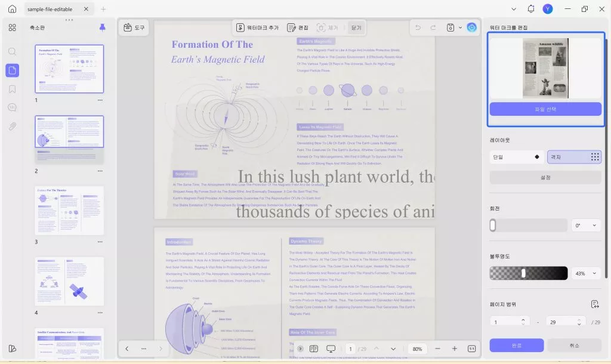Pin the thumbnail panel
The image size is (611, 364).
pos(102,27)
